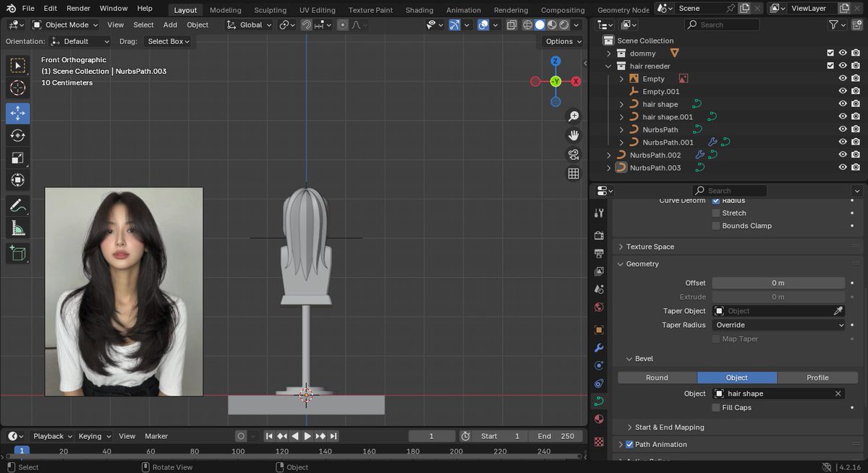This screenshot has height=473, width=868.
Task: Switch to the Shading workspace tab
Action: pyautogui.click(x=419, y=10)
